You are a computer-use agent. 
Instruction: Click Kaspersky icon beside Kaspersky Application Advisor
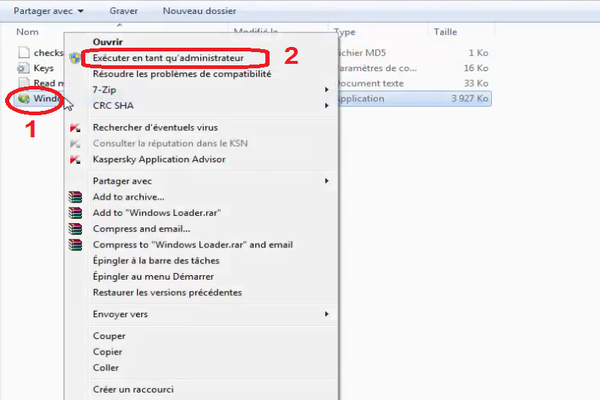point(75,159)
